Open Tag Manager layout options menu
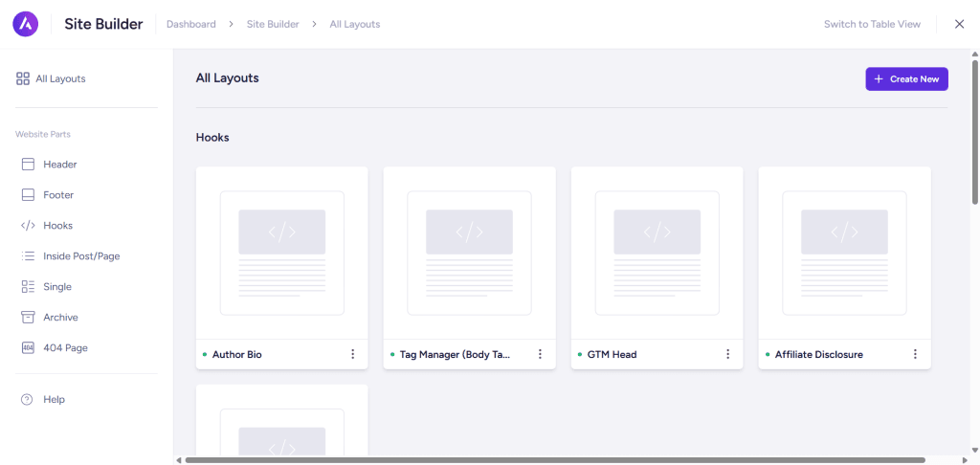This screenshot has width=980, height=465. [x=540, y=354]
